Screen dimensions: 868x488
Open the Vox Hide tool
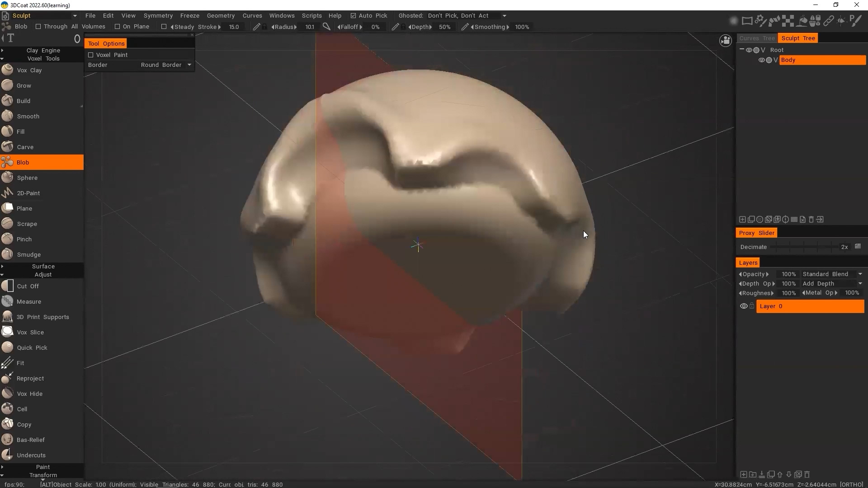point(29,394)
